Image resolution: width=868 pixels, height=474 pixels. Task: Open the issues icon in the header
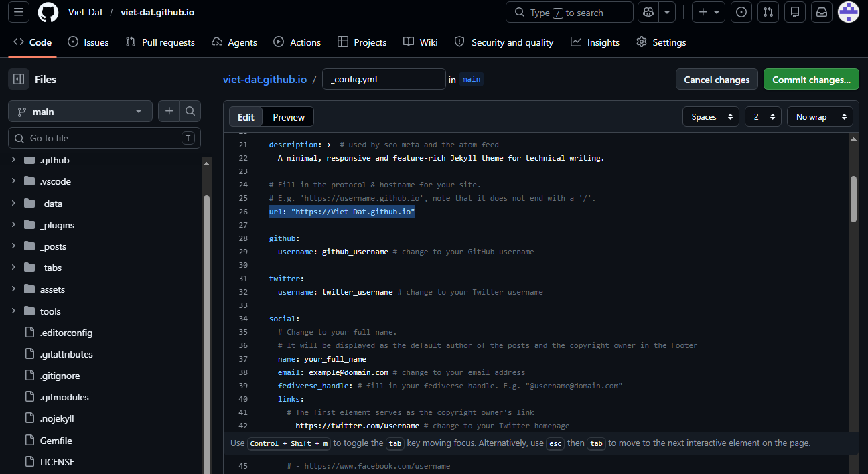pos(741,12)
